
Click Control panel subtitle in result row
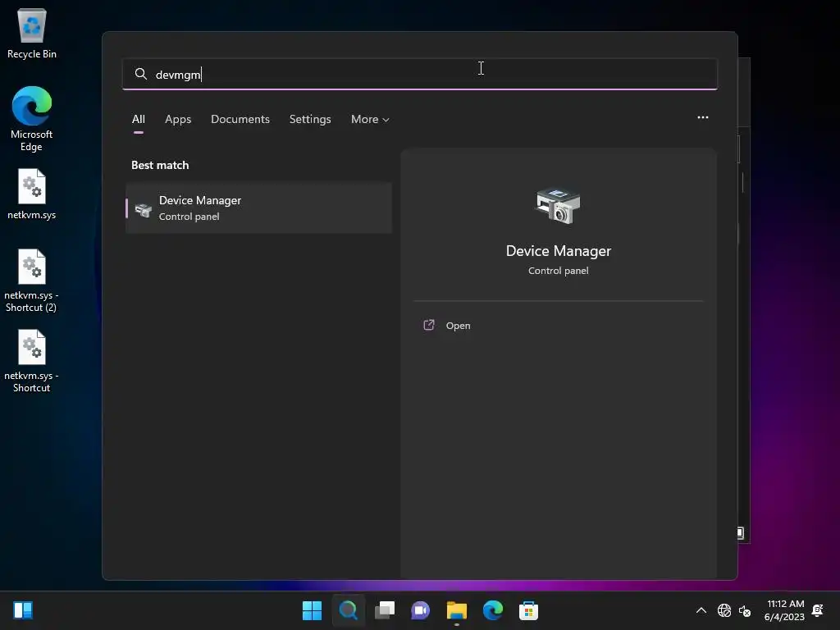(x=189, y=217)
